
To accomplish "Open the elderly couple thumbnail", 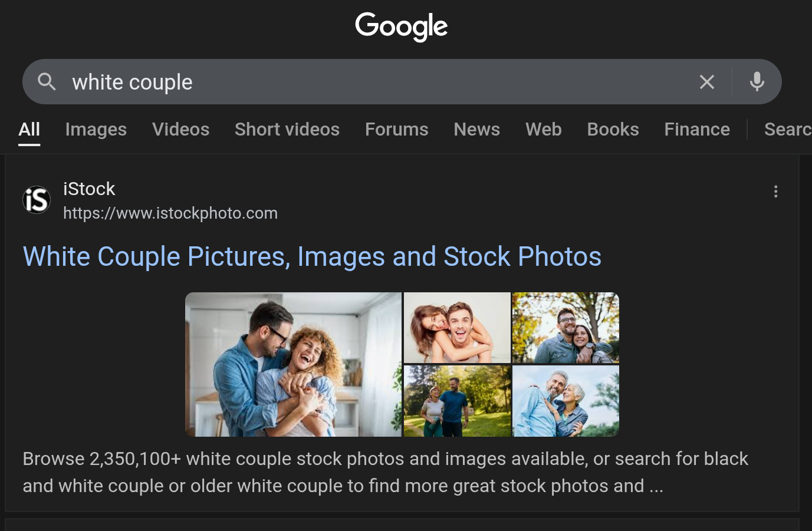I will pyautogui.click(x=566, y=401).
